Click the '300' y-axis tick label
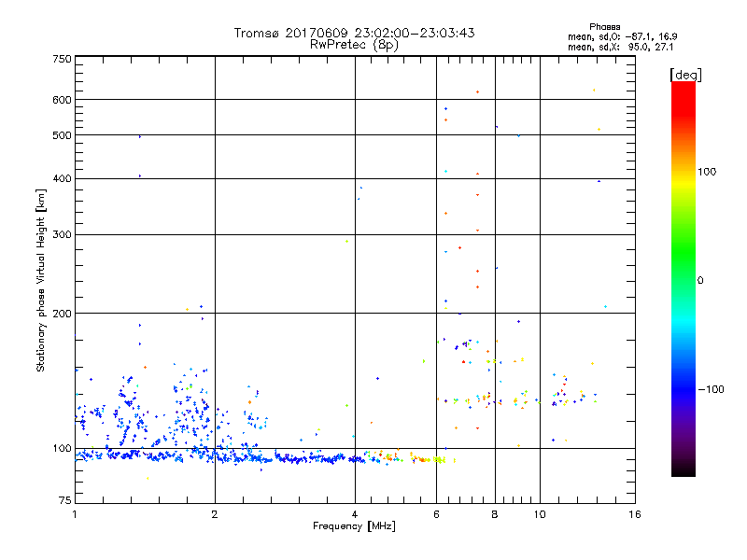The height and width of the screenshot is (560, 747). pos(63,235)
